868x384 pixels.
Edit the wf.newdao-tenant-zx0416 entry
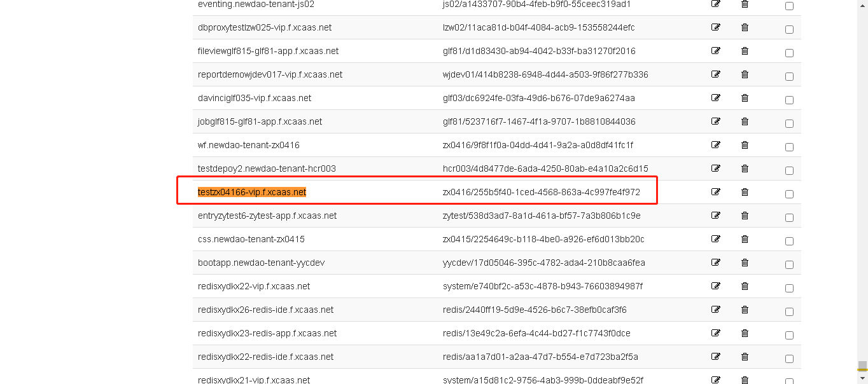(716, 145)
